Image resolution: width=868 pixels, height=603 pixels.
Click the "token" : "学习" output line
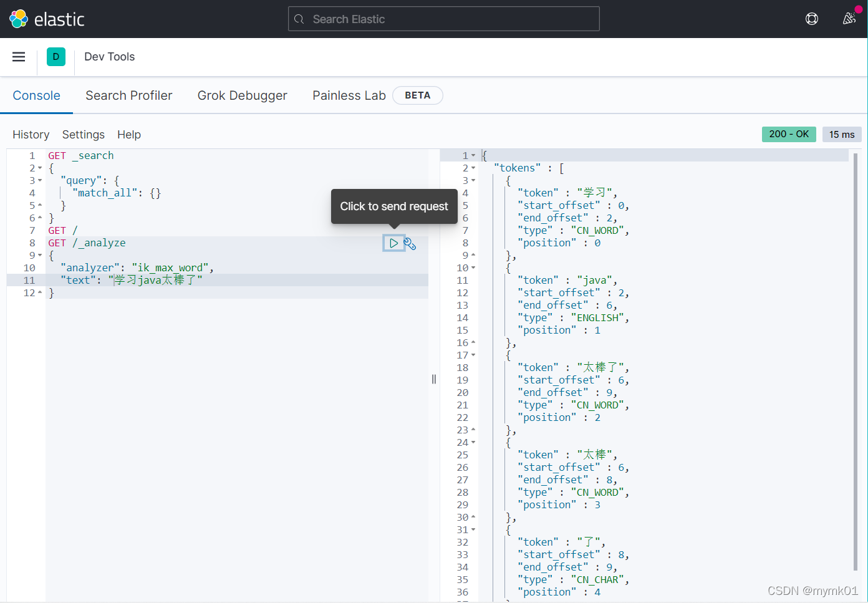tap(567, 193)
